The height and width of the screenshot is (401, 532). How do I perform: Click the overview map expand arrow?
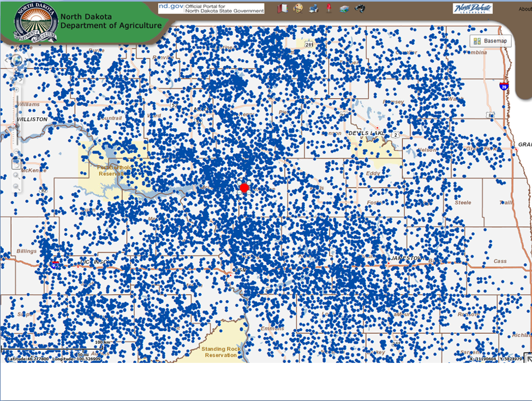528,358
